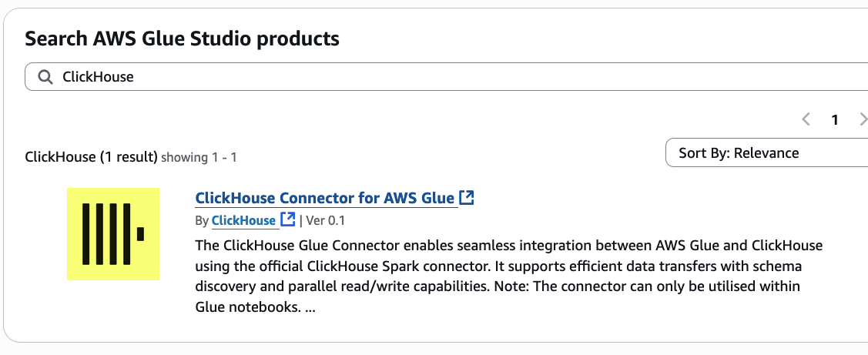Go to the previous results page arrow
Image resolution: width=868 pixels, height=355 pixels.
pos(806,119)
